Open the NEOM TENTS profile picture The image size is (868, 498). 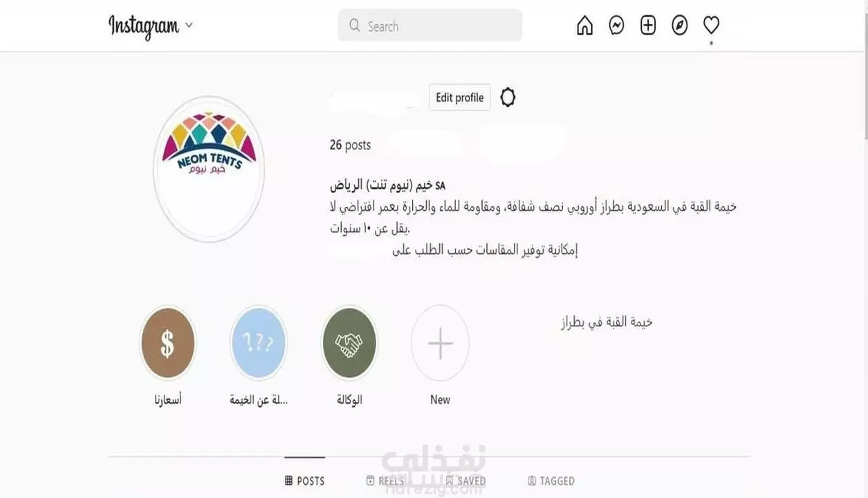[209, 169]
